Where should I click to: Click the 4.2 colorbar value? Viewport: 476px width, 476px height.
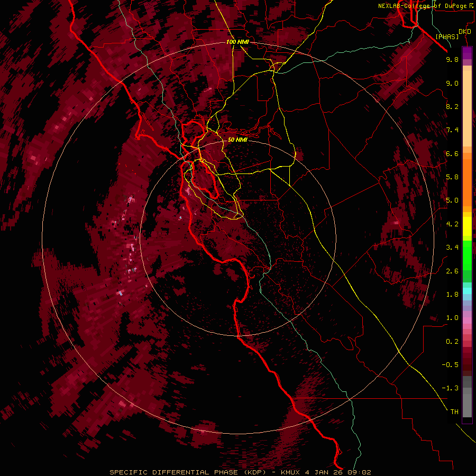452,224
